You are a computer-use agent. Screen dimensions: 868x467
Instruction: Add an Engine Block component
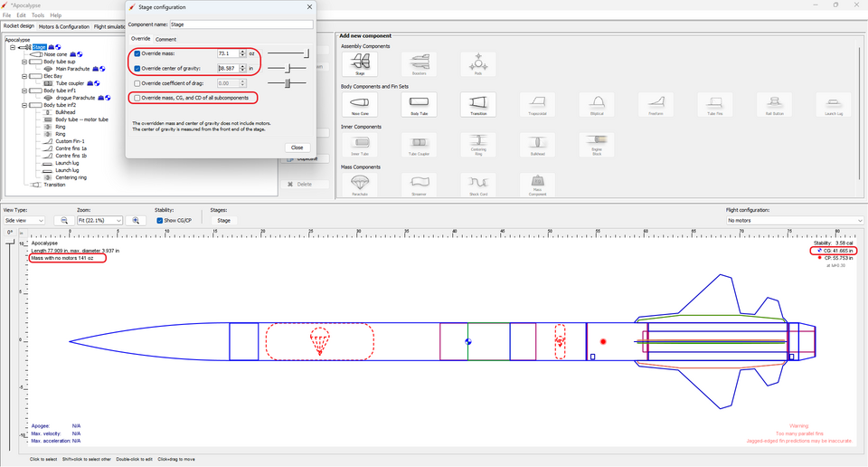pyautogui.click(x=597, y=145)
